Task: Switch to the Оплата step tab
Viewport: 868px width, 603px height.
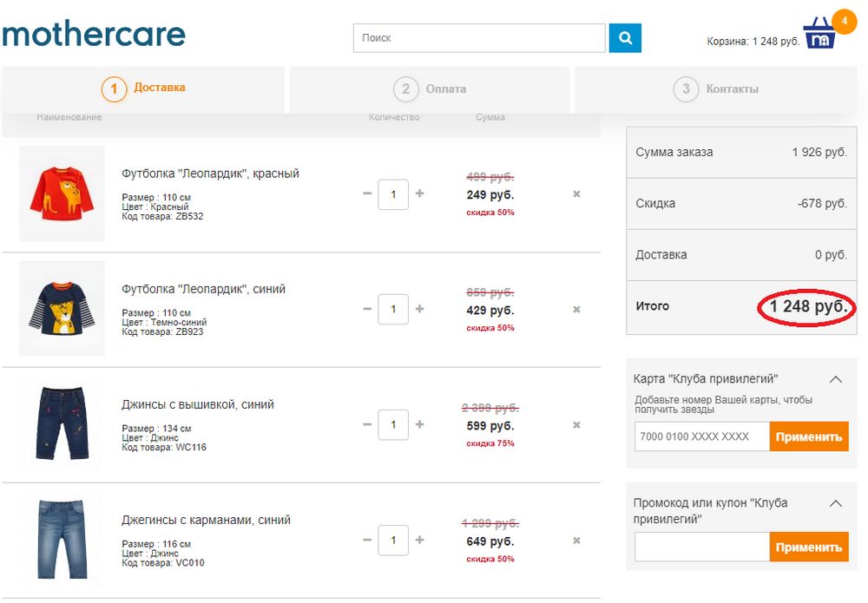Action: [x=430, y=88]
